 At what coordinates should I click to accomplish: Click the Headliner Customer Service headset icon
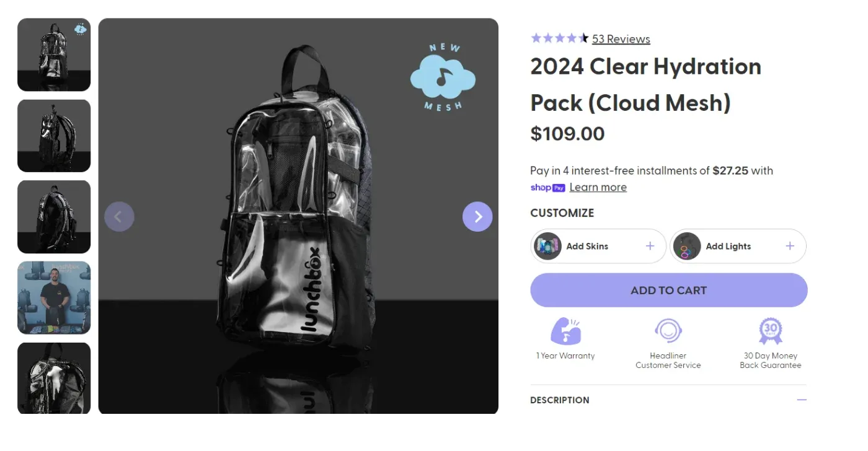click(x=668, y=330)
